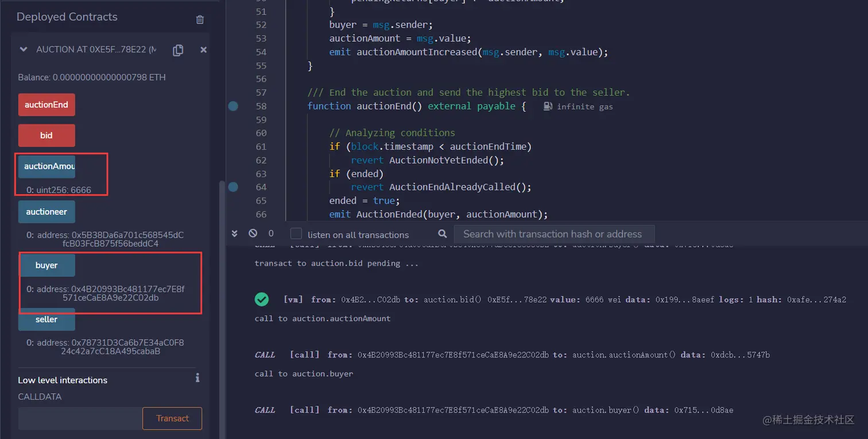The image size is (868, 439).
Task: Query the seller address
Action: (46, 320)
